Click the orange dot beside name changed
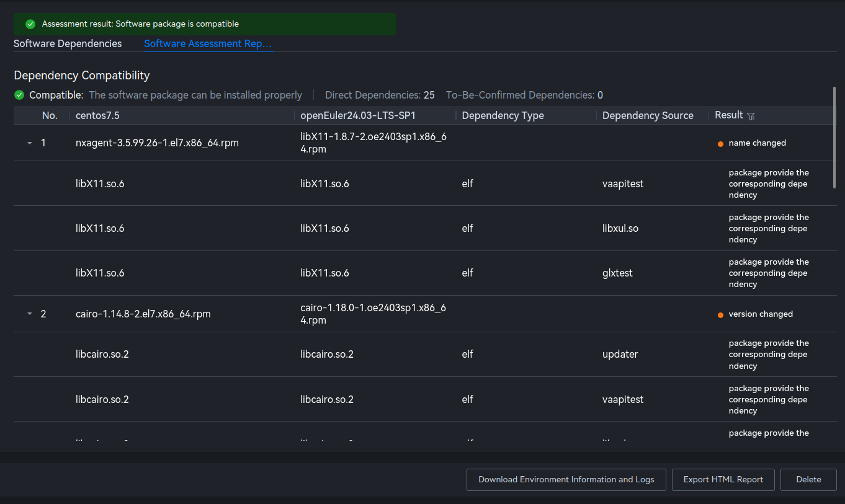 click(720, 144)
